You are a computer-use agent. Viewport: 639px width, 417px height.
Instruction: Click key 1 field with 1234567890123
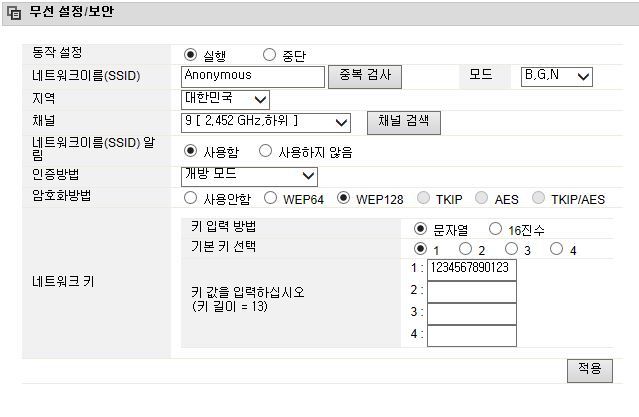tap(471, 269)
